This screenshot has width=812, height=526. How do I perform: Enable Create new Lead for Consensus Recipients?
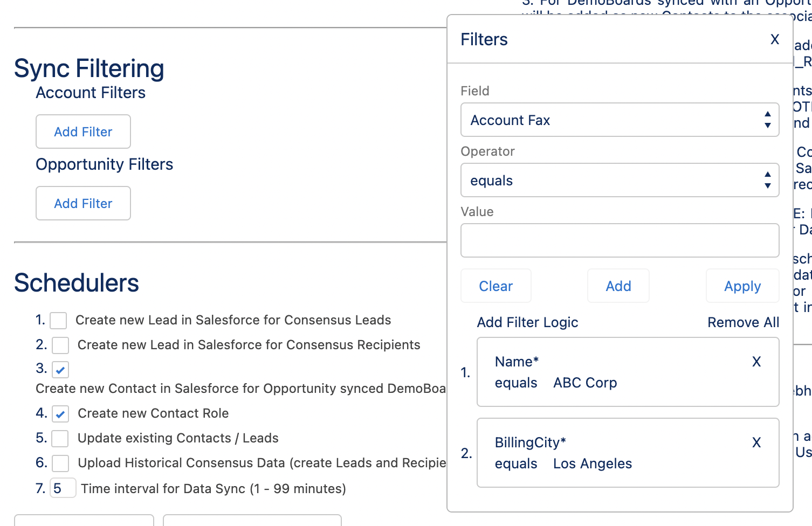(60, 345)
